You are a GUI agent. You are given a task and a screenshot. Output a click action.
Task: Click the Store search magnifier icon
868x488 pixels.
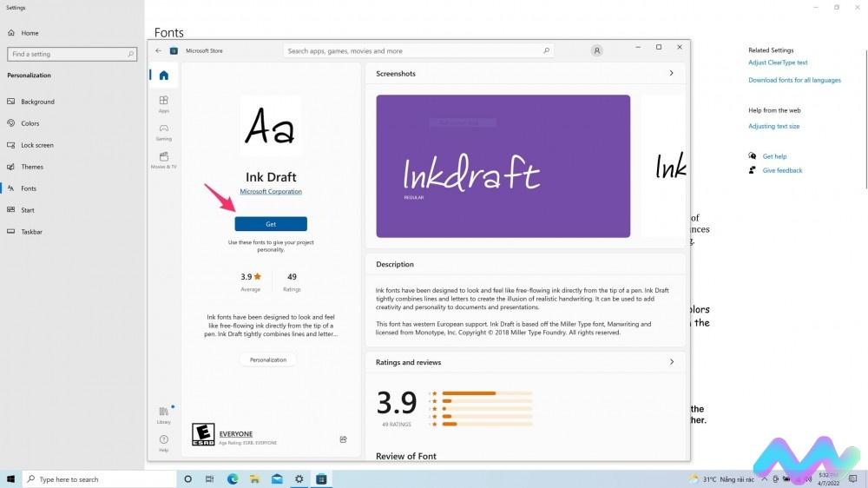[546, 50]
